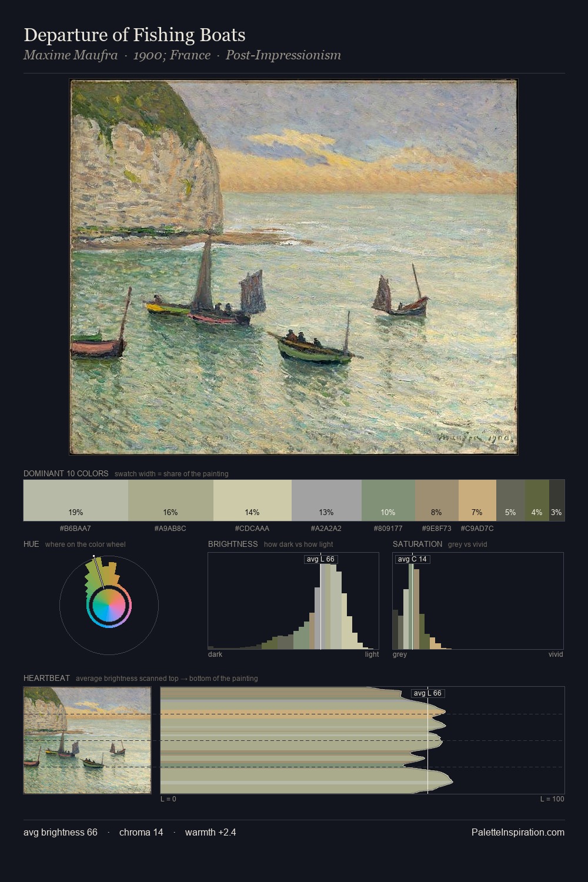Pick the 8% brown swatch #9E8F73

436,500
